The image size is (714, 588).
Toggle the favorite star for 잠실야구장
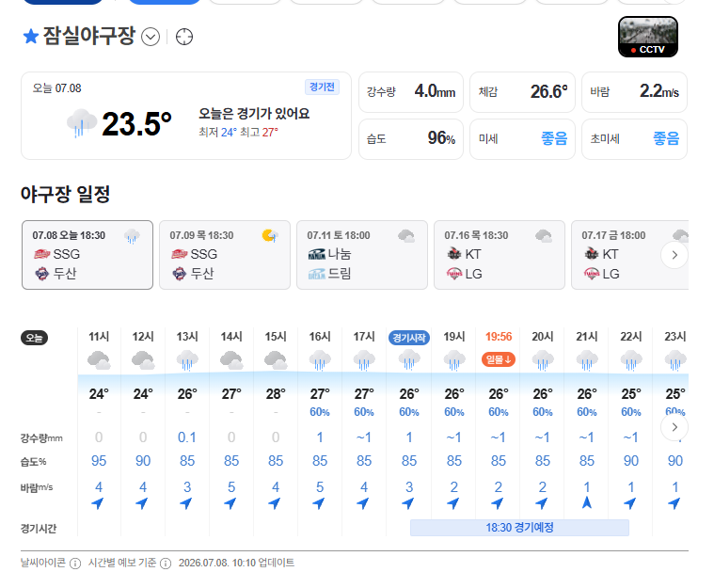(30, 37)
